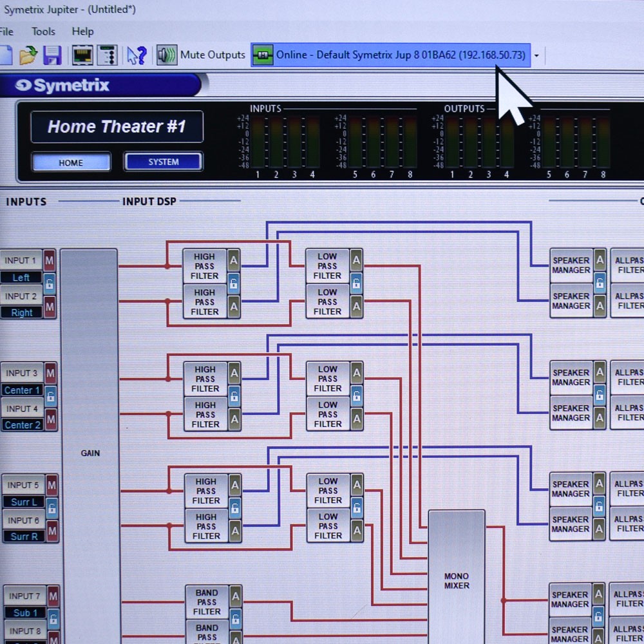Open the Online device selector dropdown
644x644 pixels.
coord(391,55)
